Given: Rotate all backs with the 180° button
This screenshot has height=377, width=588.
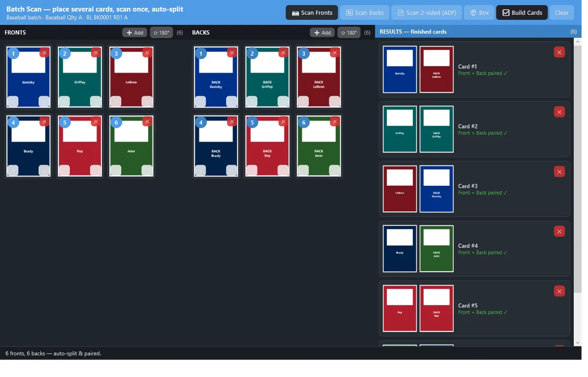Looking at the screenshot, I should pos(352,33).
